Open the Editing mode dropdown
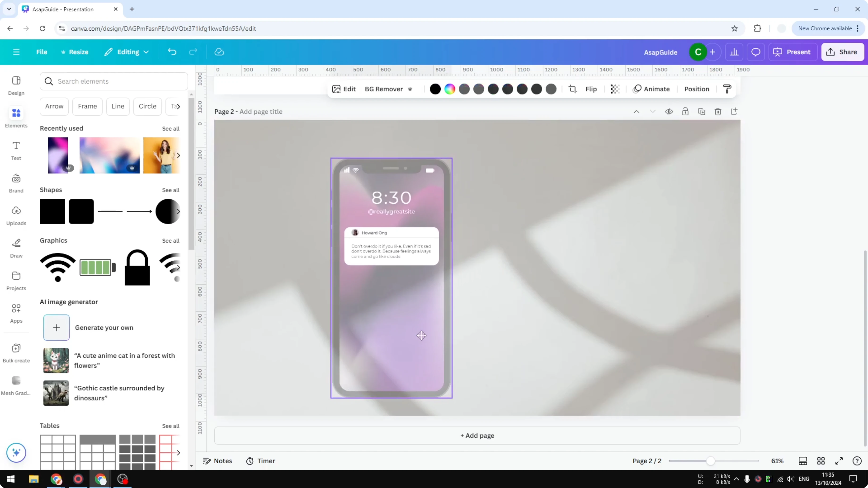This screenshot has width=868, height=488. click(x=127, y=52)
